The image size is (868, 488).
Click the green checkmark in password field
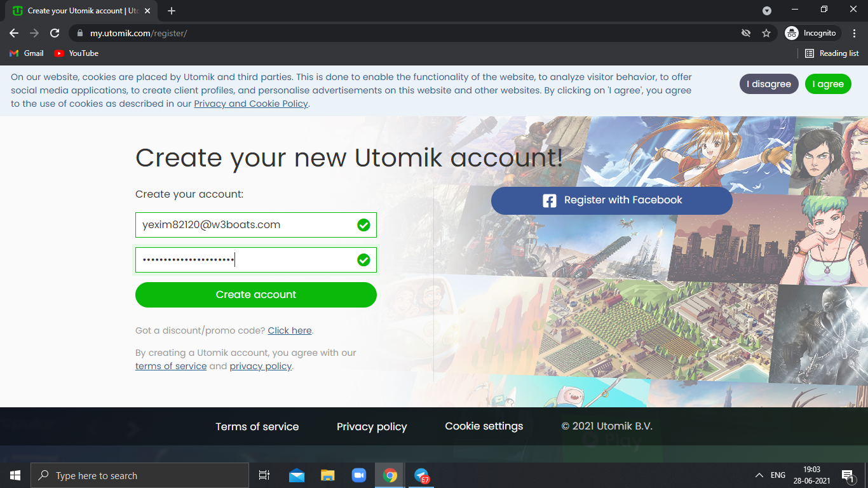[x=363, y=260]
